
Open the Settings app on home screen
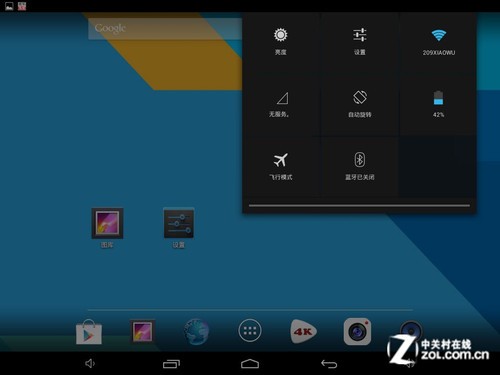click(179, 228)
